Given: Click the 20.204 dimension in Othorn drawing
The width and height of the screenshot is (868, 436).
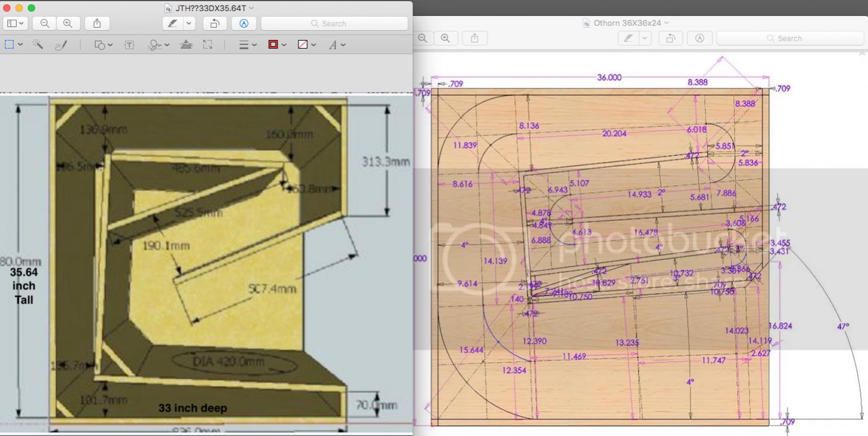Looking at the screenshot, I should pos(614,133).
